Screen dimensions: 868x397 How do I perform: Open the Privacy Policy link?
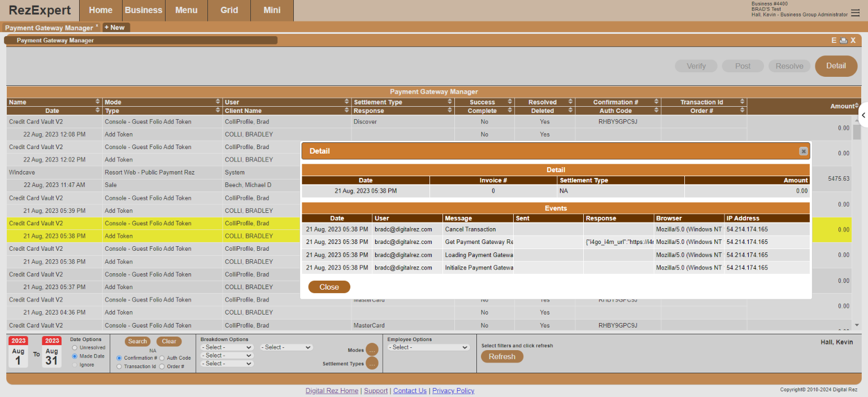click(453, 391)
